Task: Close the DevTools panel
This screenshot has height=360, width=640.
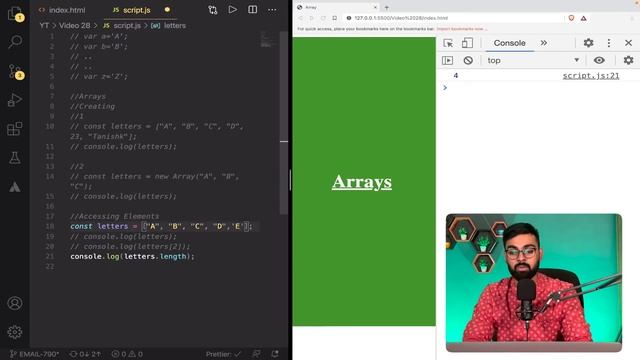Action: (x=628, y=43)
